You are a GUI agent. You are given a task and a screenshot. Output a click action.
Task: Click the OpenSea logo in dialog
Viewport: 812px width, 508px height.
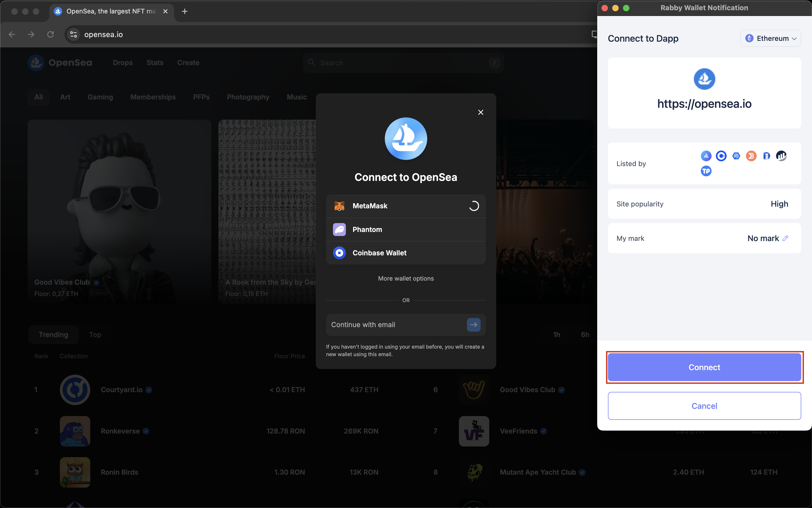tap(406, 138)
